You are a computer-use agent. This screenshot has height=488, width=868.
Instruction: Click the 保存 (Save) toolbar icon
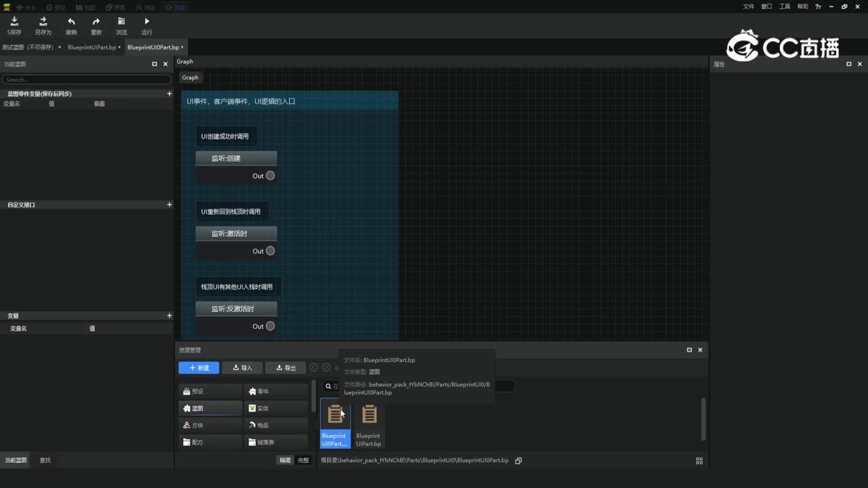click(x=14, y=26)
